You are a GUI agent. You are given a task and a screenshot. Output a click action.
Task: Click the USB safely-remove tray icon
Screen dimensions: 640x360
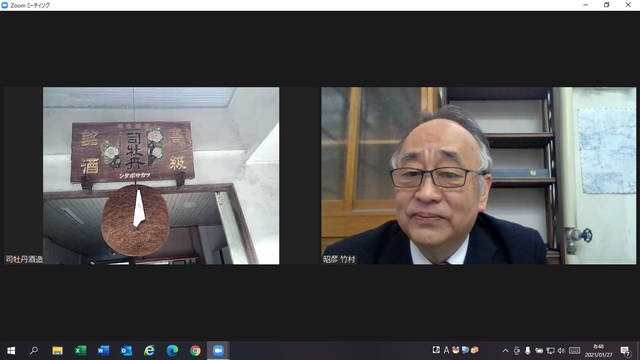coord(517,351)
